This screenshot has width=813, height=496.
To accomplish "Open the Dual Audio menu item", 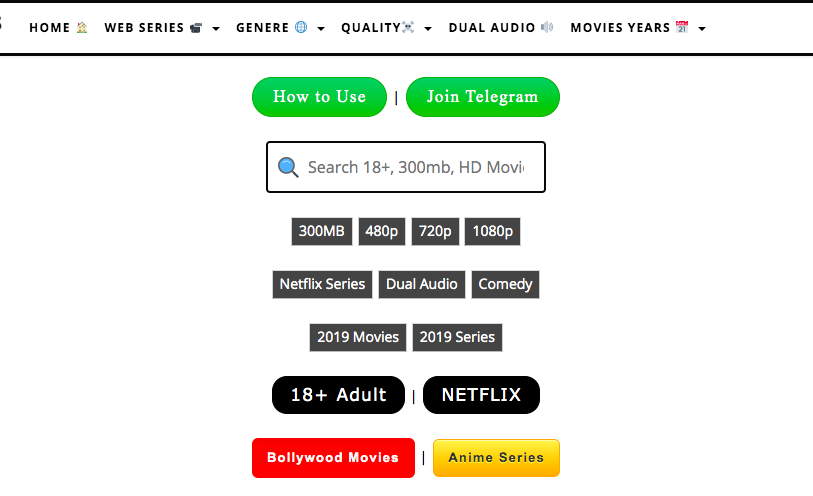I will point(500,28).
